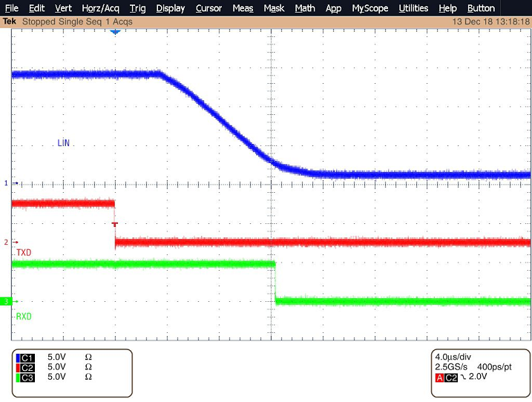Open the Edit menu
The image size is (532, 402).
(36, 8)
